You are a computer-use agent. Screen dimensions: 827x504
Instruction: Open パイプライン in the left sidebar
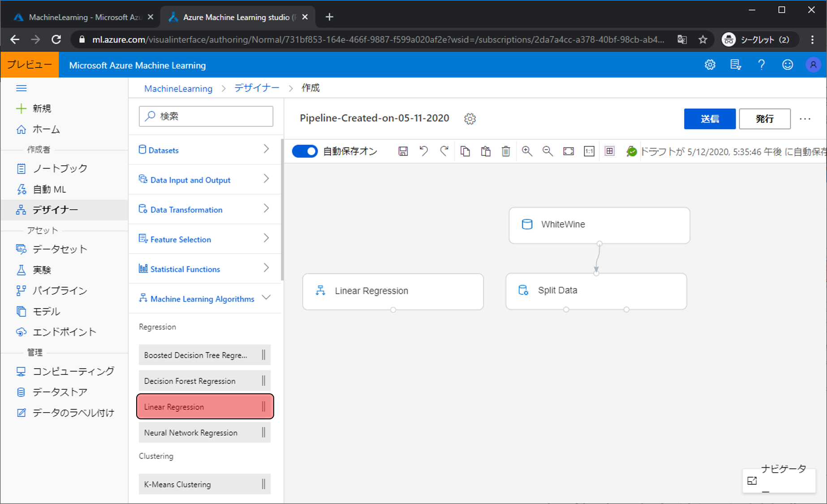point(60,291)
